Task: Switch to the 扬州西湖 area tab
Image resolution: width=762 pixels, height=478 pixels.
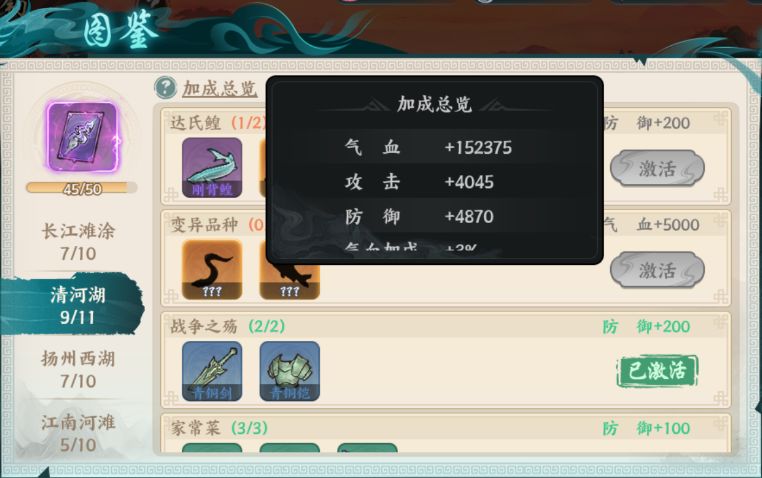Action: point(78,369)
